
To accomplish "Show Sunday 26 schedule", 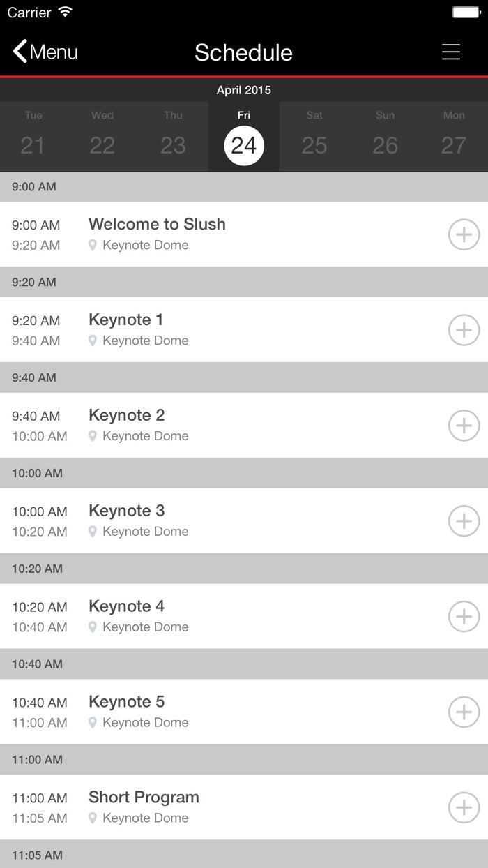I will click(385, 137).
